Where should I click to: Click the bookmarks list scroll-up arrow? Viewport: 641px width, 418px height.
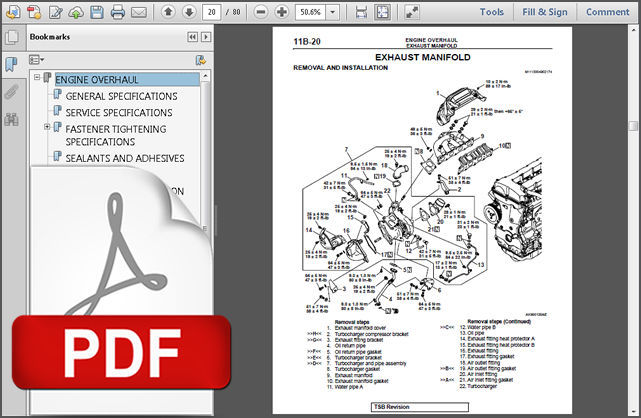[205, 76]
